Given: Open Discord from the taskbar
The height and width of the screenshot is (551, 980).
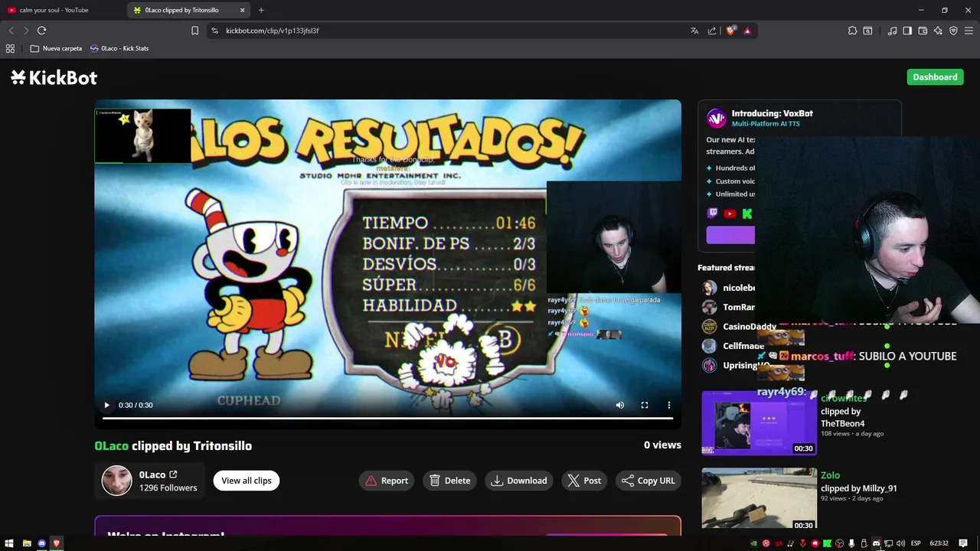Looking at the screenshot, I should click(x=42, y=543).
